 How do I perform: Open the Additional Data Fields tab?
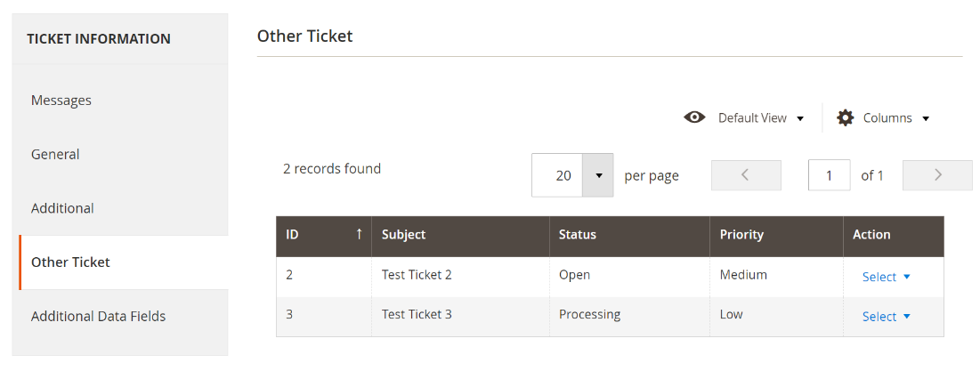click(98, 316)
